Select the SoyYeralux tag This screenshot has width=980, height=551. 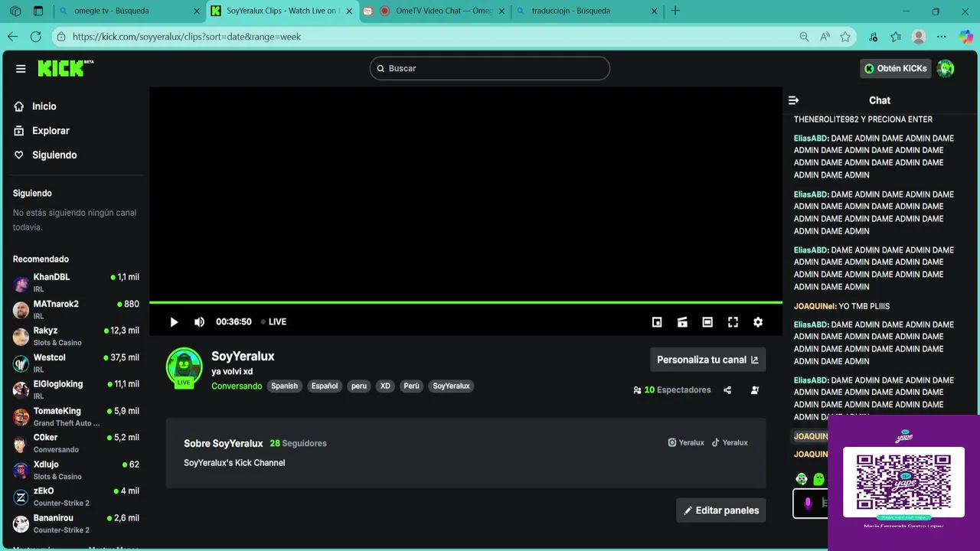[451, 386]
